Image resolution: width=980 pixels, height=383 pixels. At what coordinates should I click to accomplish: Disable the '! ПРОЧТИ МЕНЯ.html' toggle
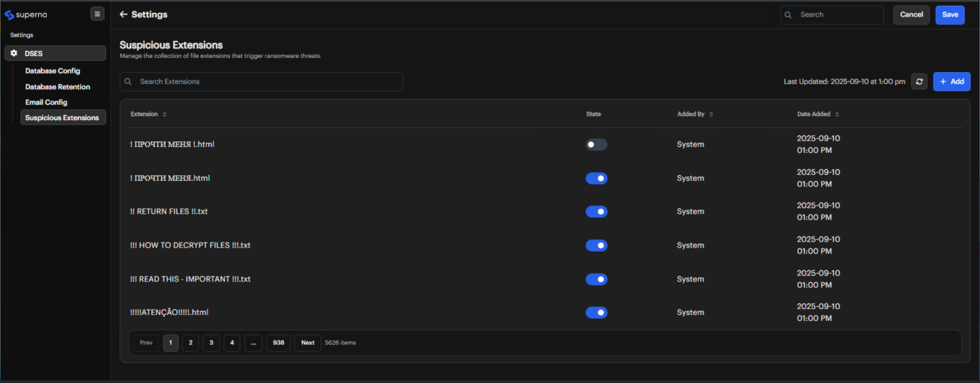596,178
